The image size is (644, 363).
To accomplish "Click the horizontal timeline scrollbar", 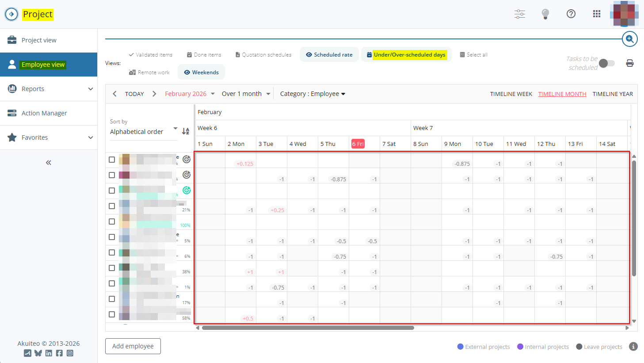I will 308,328.
